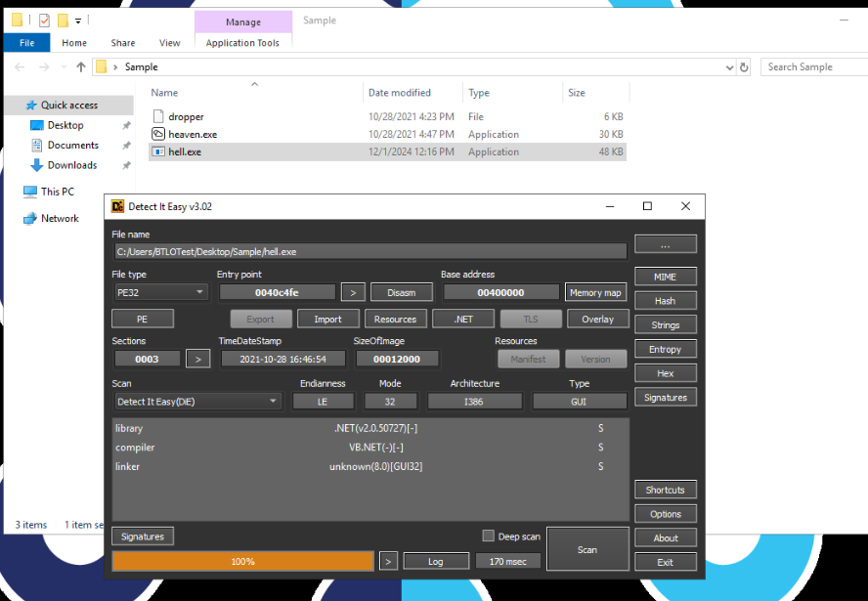Screen dimensions: 868x601
Task: Open the File type PE32 dropdown
Action: point(160,292)
